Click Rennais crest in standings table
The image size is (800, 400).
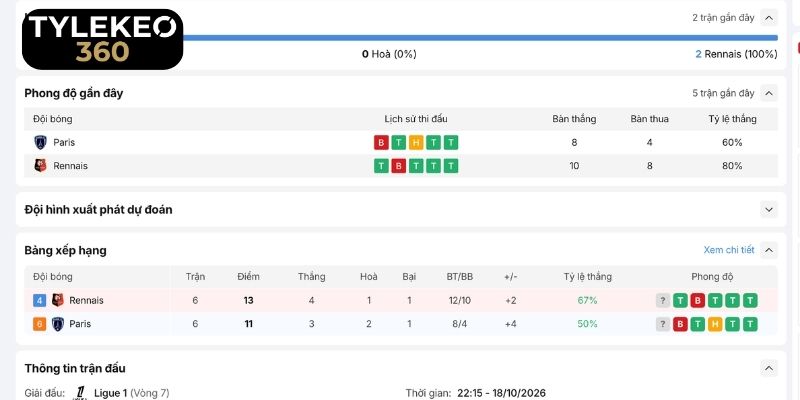click(x=58, y=300)
